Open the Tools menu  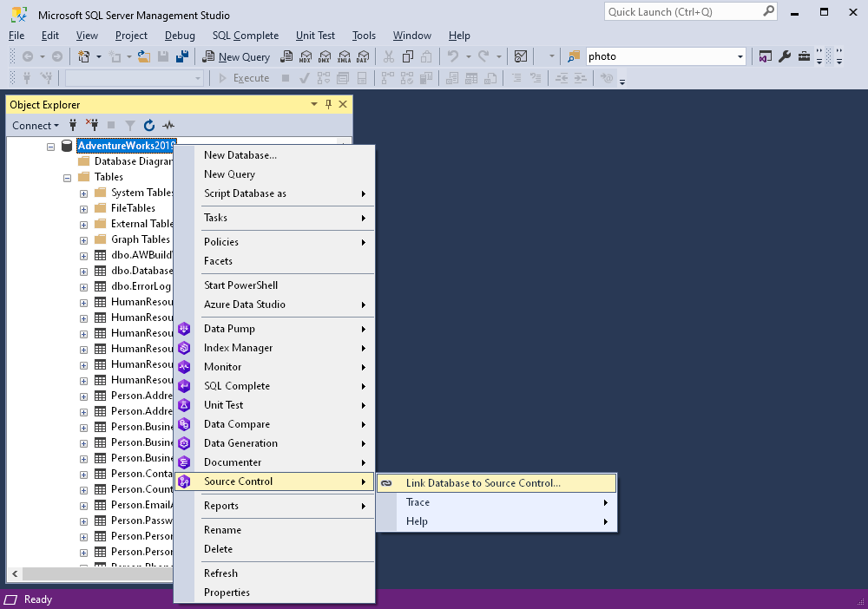(364, 36)
